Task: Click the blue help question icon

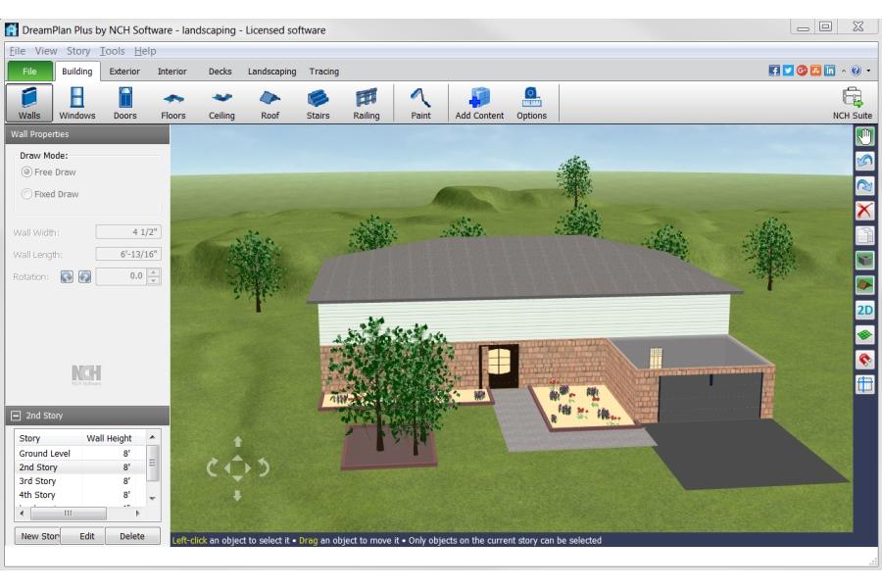Action: coord(857,71)
